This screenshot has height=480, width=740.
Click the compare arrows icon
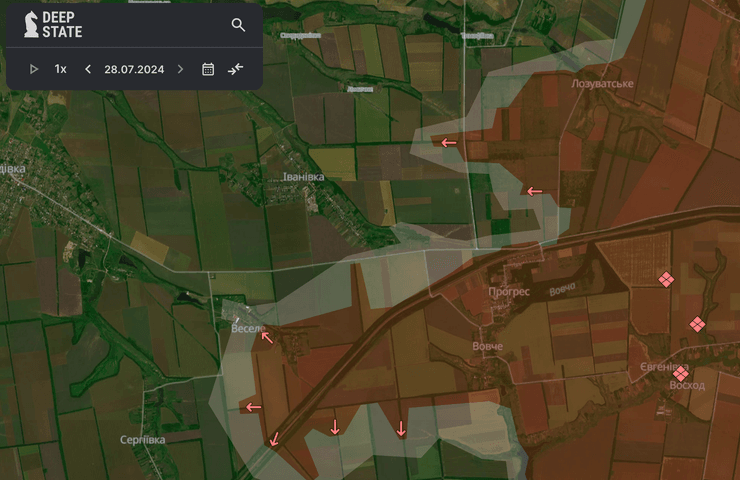click(x=235, y=69)
